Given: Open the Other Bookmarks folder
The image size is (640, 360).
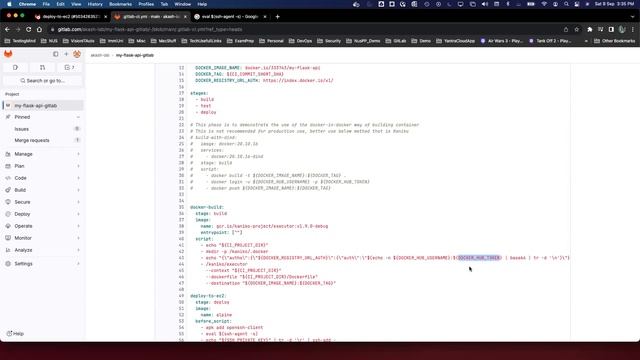Looking at the screenshot, I should coord(615,41).
